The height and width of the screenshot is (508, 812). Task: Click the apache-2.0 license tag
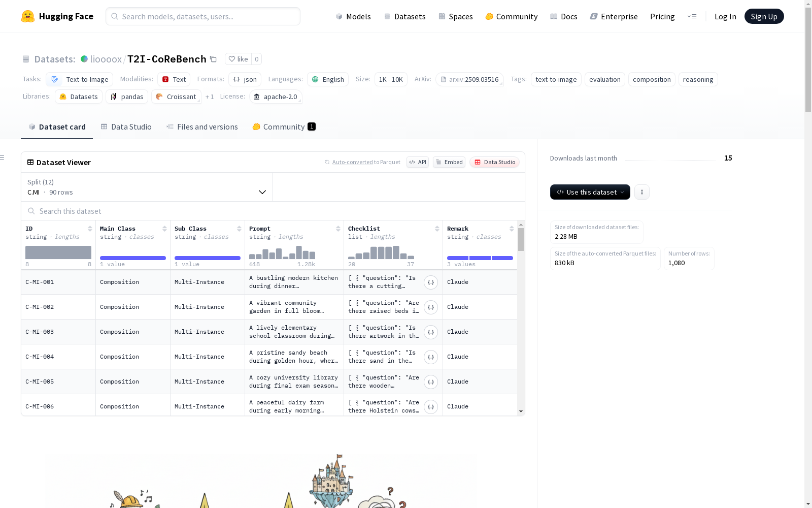click(276, 97)
